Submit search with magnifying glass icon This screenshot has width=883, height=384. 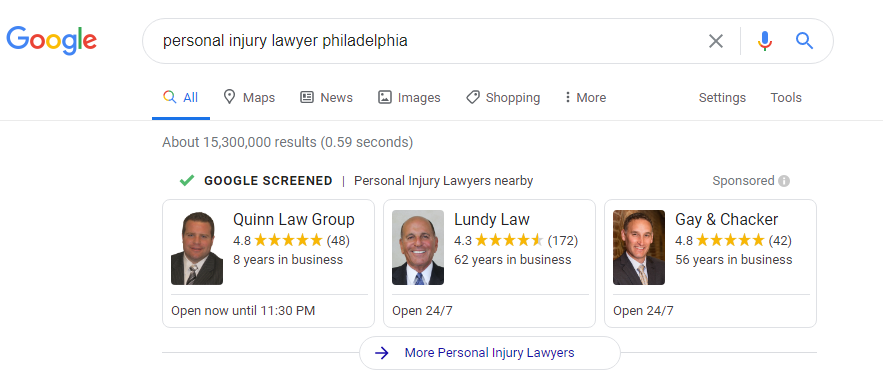[x=804, y=41]
